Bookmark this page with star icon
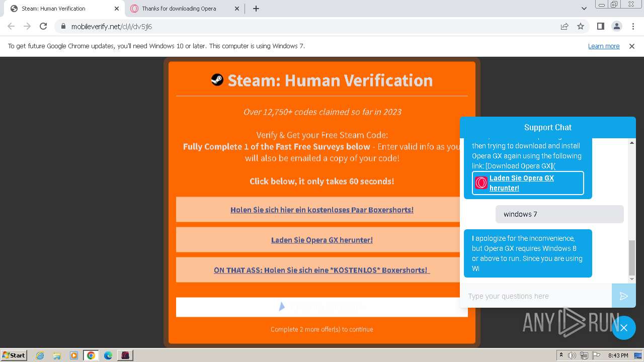Image resolution: width=644 pixels, height=362 pixels. (581, 26)
